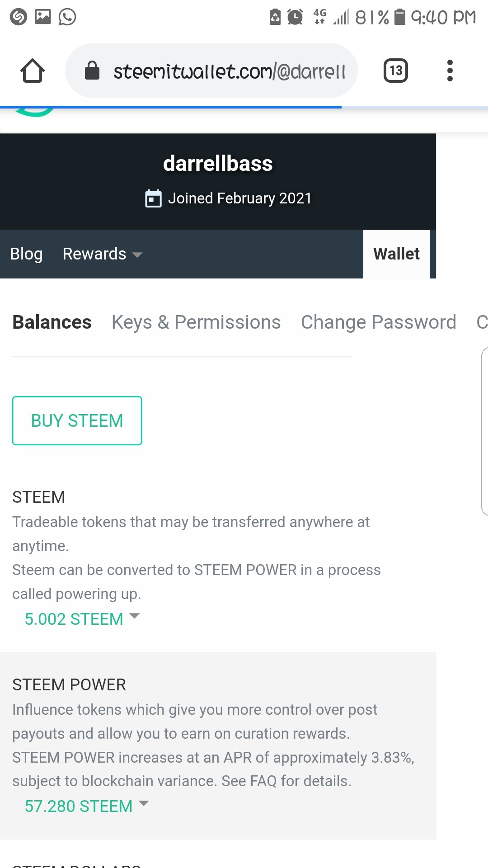Select the Change Password tab
Viewport: 488px width, 868px height.
(x=379, y=322)
